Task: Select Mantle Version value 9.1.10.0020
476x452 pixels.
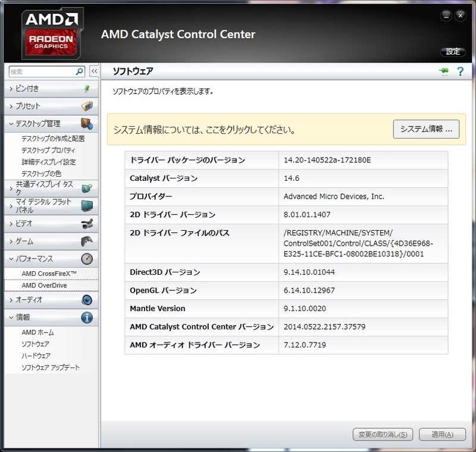Action: point(305,309)
